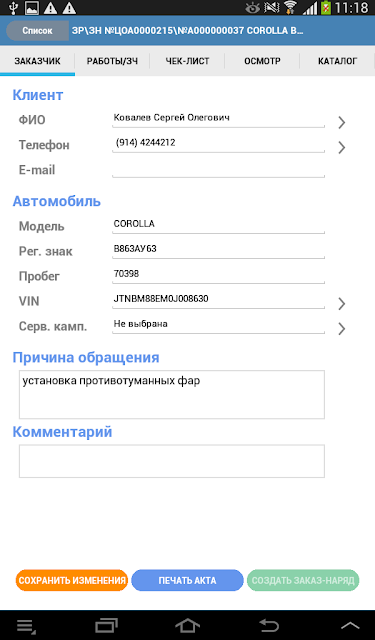Open the ФИО client selection chevron
The width and height of the screenshot is (375, 640).
coord(342,122)
